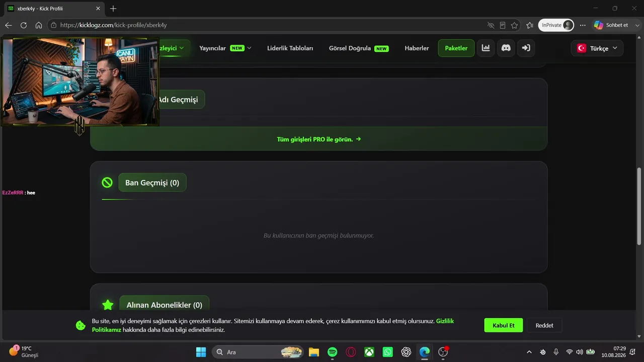Screen dimensions: 644x362
Task: Go back with the browser back arrow
Action: [x=9, y=25]
